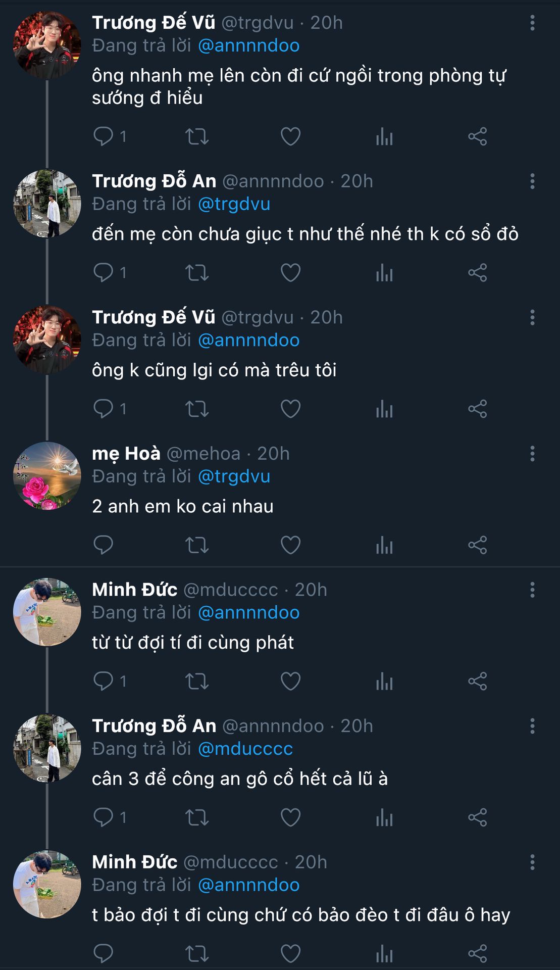Open the Trương Đỗ An name on the "sổ đỏ" tweet
Viewport: 560px width, 970px height.
tap(154, 181)
